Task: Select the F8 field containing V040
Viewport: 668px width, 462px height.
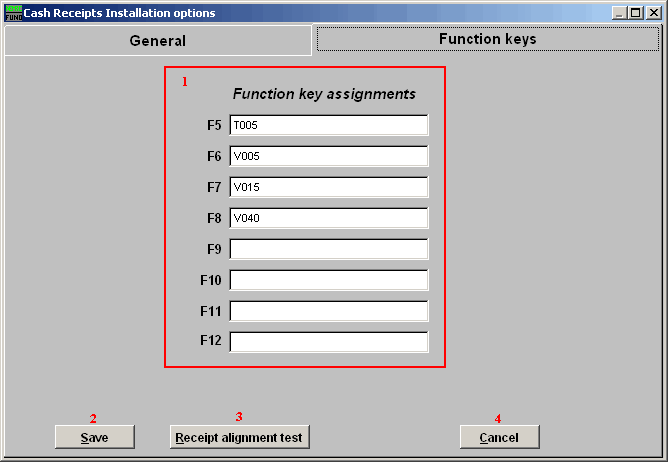Action: point(328,218)
